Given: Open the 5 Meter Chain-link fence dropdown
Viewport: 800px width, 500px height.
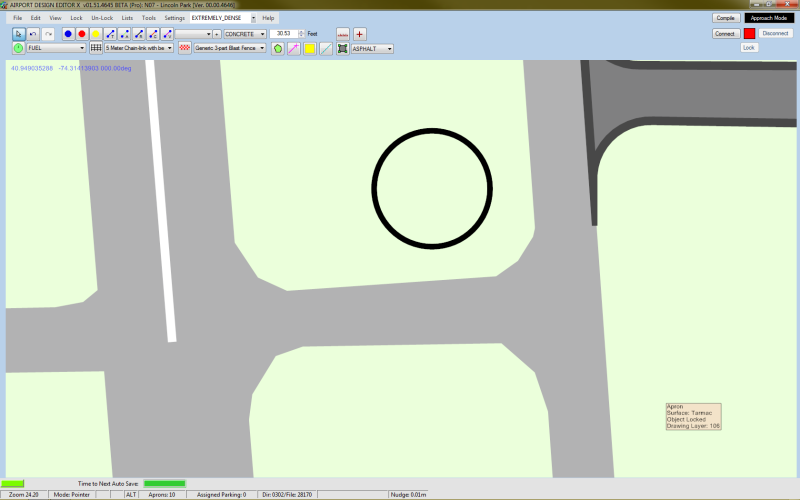Looking at the screenshot, I should click(139, 48).
